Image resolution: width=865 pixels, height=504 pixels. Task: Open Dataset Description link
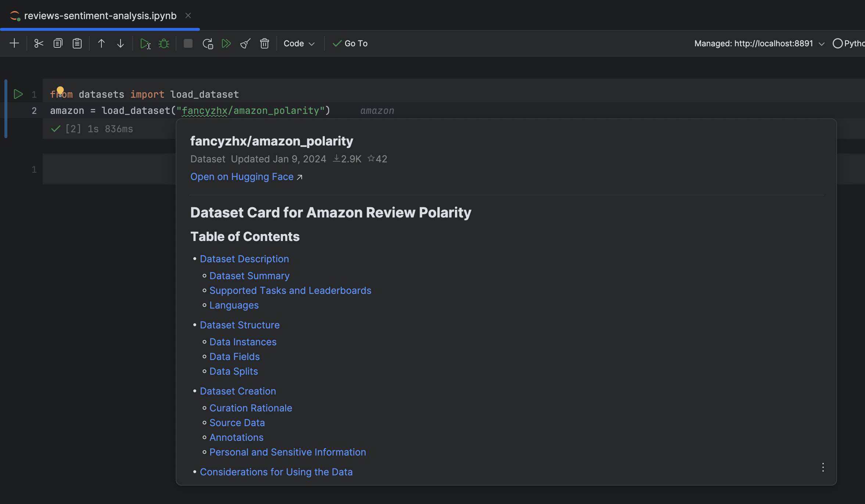click(x=244, y=259)
